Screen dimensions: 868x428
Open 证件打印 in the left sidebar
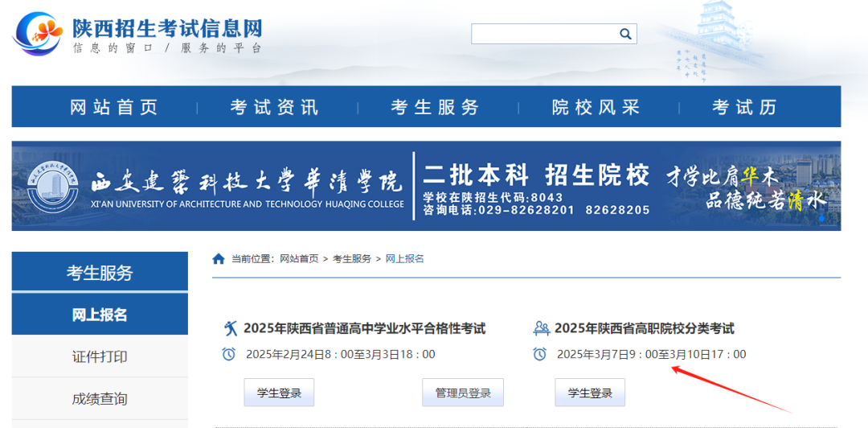[x=100, y=356]
